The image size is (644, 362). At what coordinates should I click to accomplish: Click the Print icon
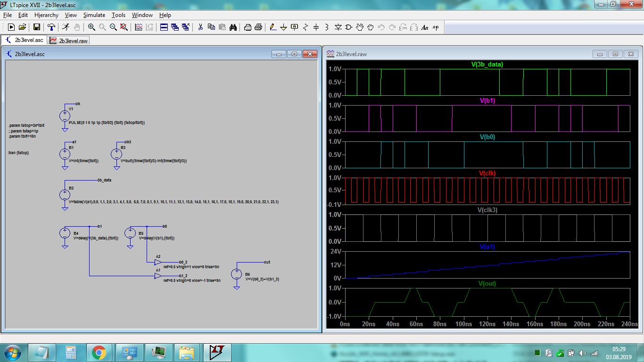[x=258, y=27]
